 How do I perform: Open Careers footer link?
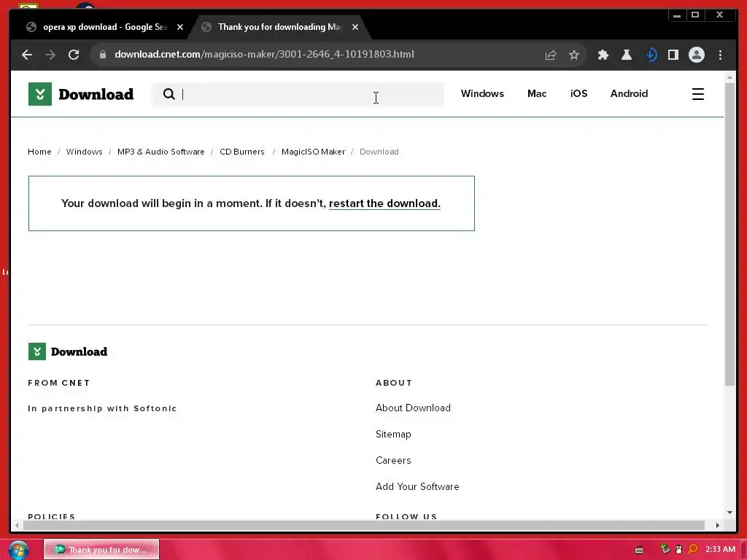(x=393, y=461)
